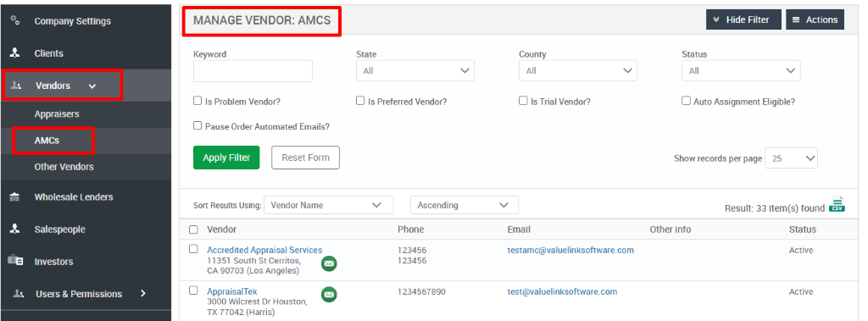Click into the Keyword input field
Image resolution: width=868 pixels, height=321 pixels.
pos(253,71)
